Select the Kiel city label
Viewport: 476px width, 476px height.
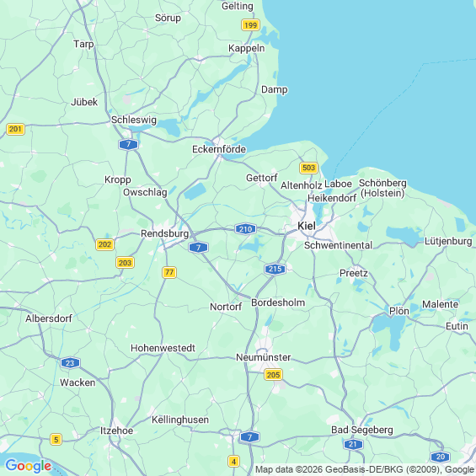[307, 226]
